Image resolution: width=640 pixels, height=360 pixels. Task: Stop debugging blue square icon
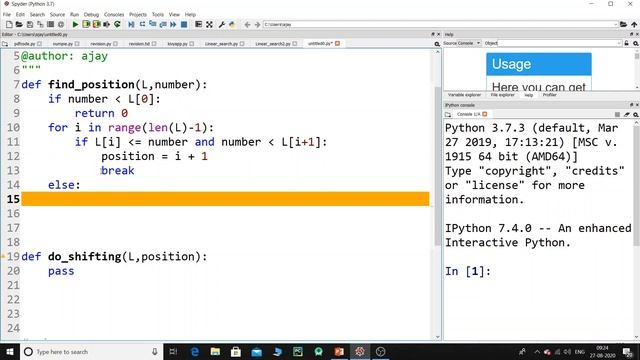[x=184, y=24]
